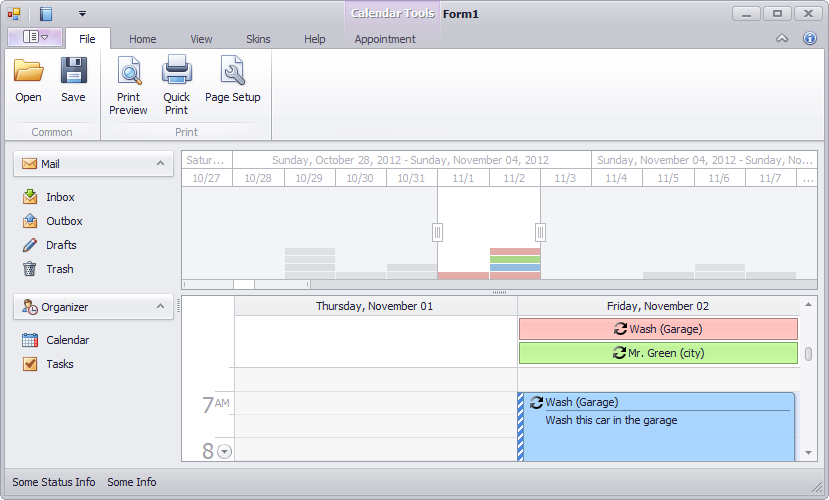The image size is (829, 500).
Task: Click scroll up arrow in calendar view
Action: (x=808, y=304)
